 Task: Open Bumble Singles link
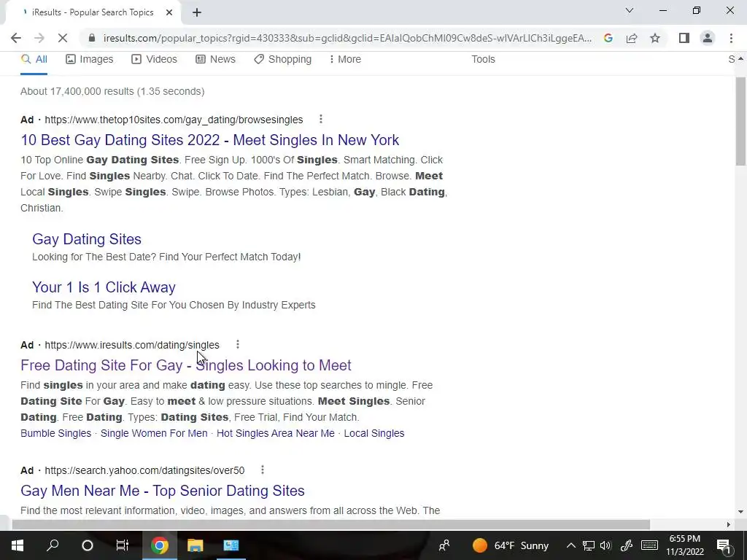[55, 433]
